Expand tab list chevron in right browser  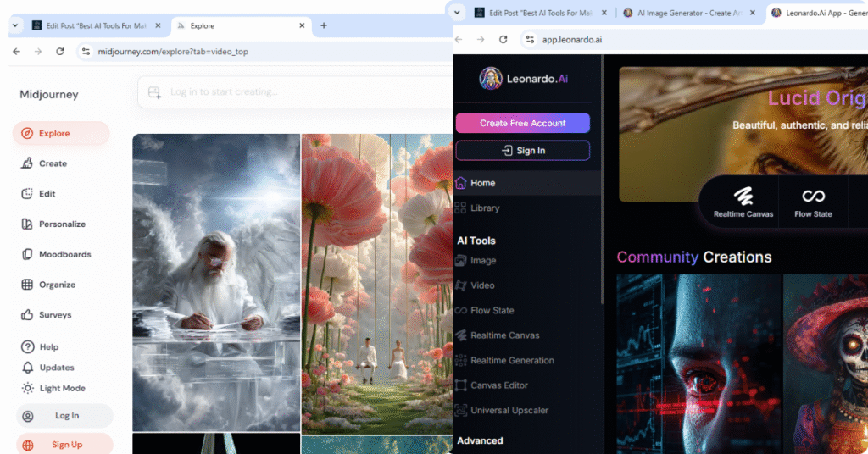tap(458, 13)
